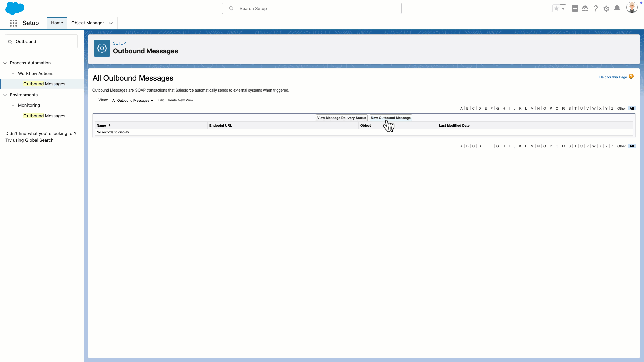Collapse the Monitoring tree node
The image size is (644, 362).
[13, 105]
